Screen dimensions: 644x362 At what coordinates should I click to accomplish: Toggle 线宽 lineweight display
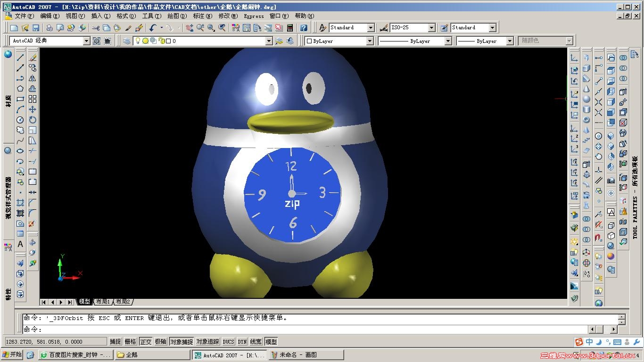256,342
